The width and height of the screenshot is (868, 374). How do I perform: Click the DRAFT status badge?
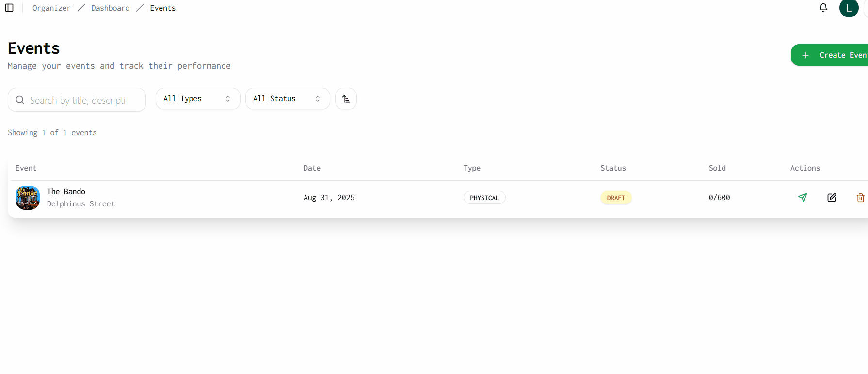(616, 198)
